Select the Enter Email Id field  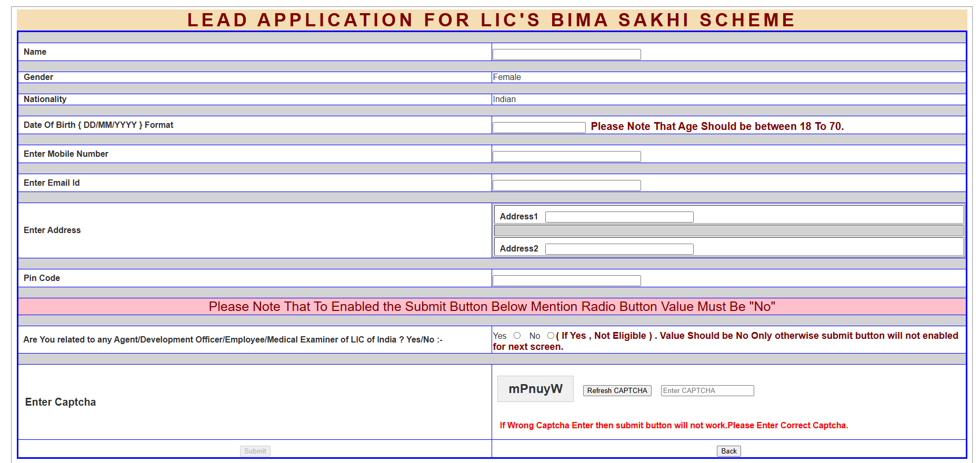(x=566, y=185)
